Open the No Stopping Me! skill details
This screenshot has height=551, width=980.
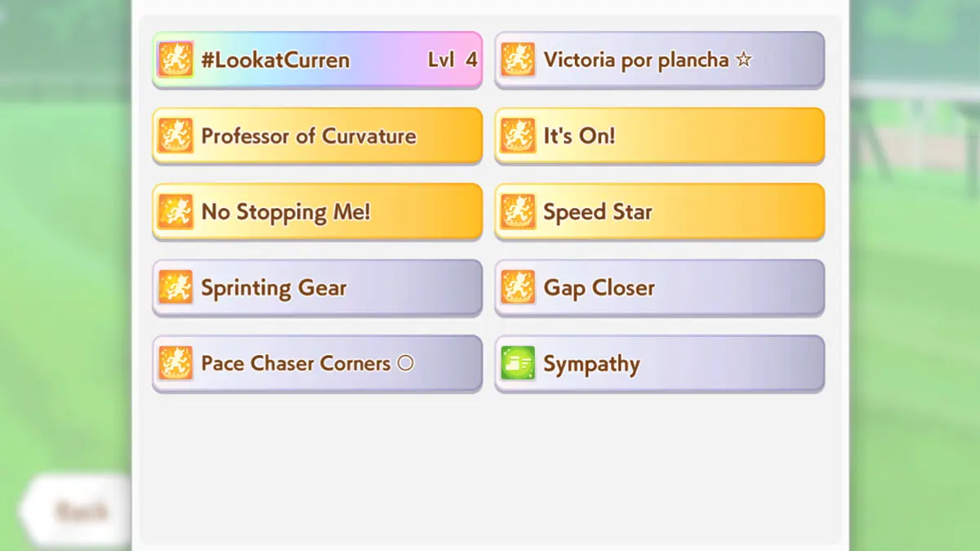317,211
